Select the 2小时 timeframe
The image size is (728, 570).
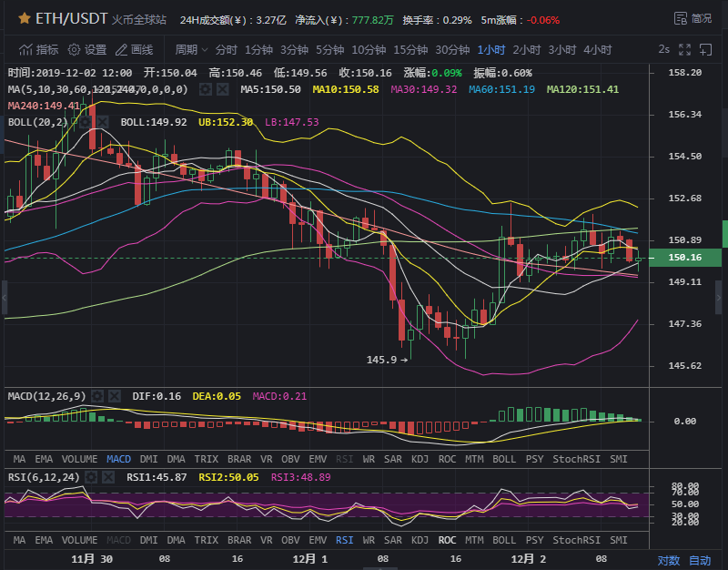pos(527,50)
